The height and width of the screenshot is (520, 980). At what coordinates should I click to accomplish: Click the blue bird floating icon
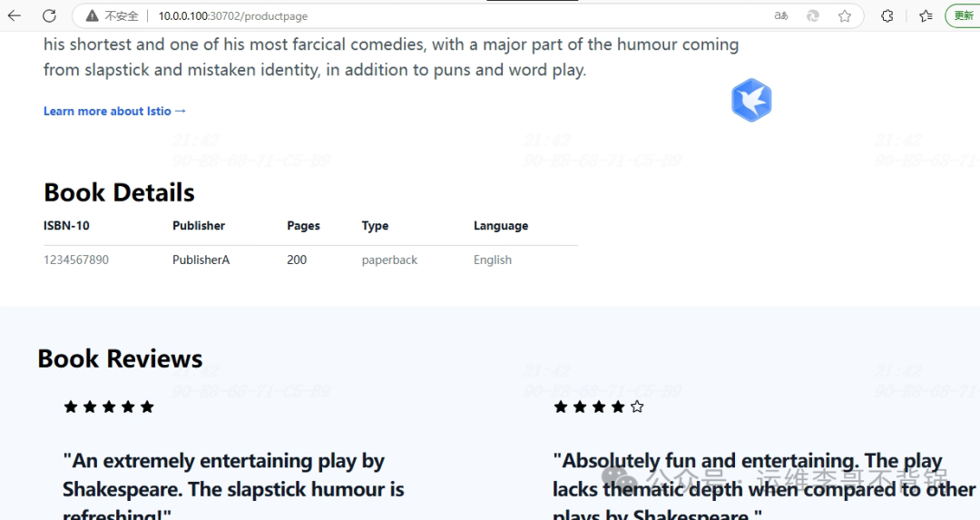pos(751,100)
